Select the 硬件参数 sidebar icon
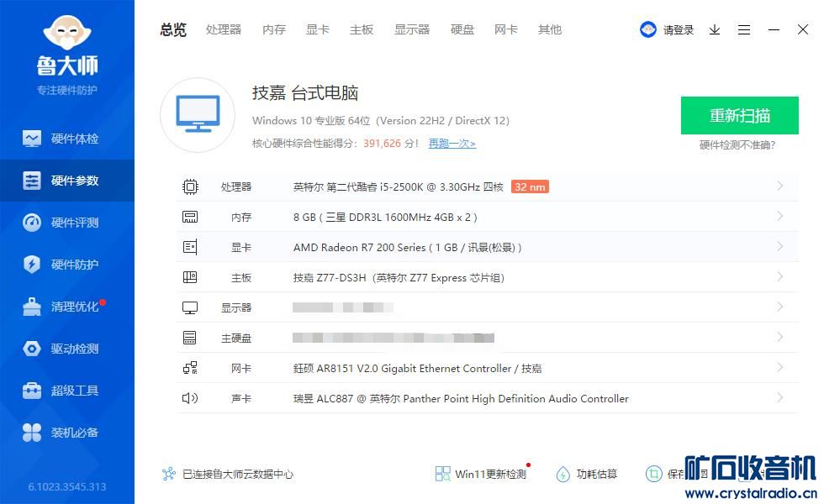Screen dimensions: 824x504 [x=32, y=181]
